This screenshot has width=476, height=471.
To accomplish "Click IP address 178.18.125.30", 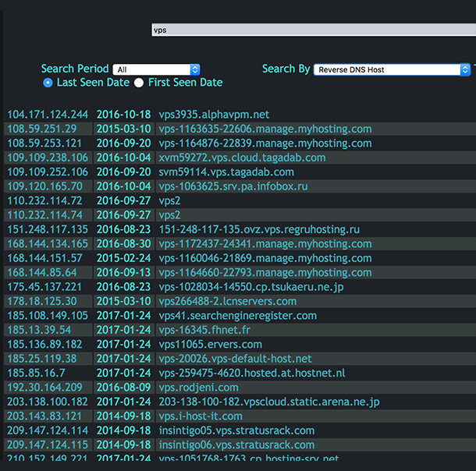I will [x=42, y=301].
